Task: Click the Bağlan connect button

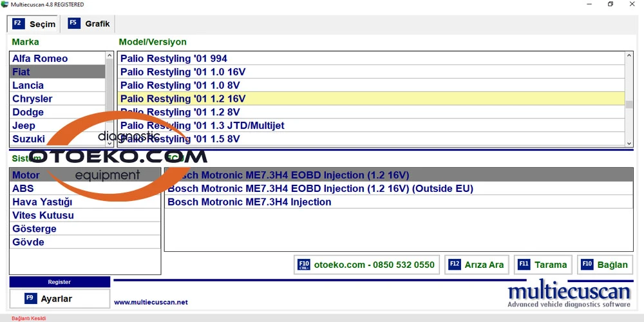Action: click(605, 265)
